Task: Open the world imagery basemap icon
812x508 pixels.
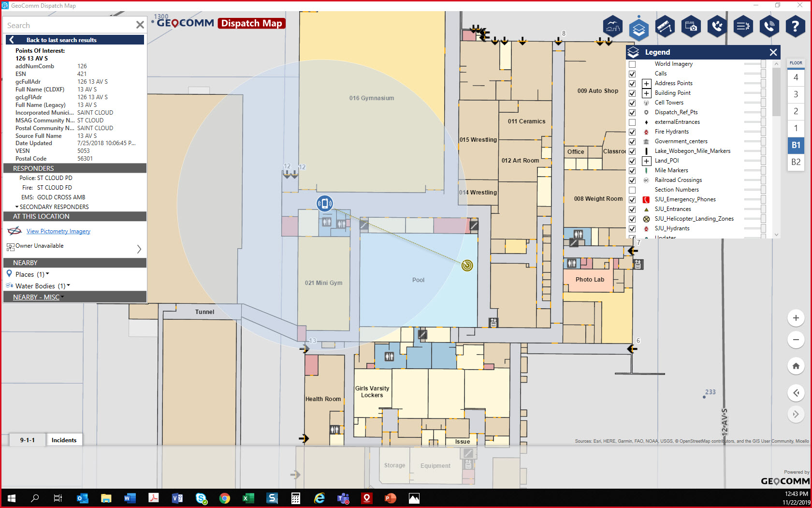Action: click(612, 27)
